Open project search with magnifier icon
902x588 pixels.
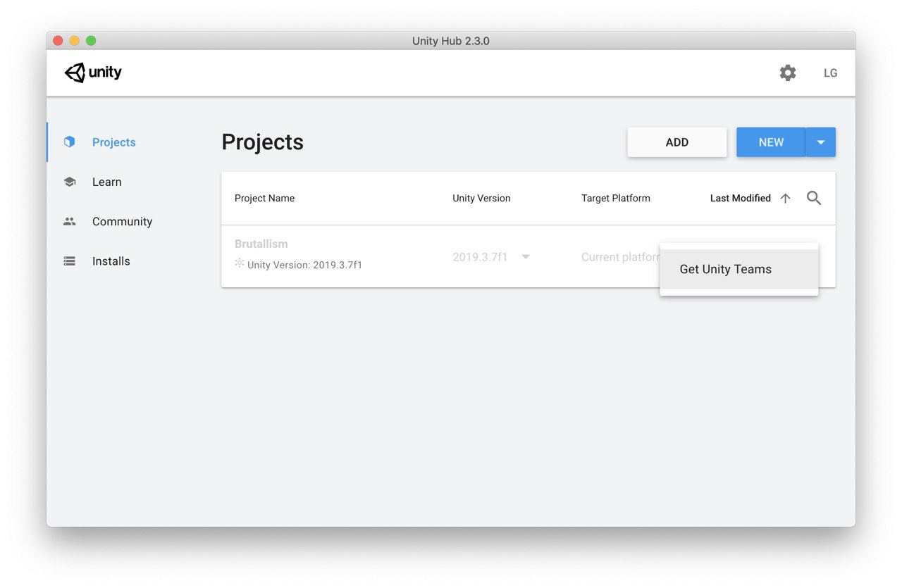click(814, 199)
